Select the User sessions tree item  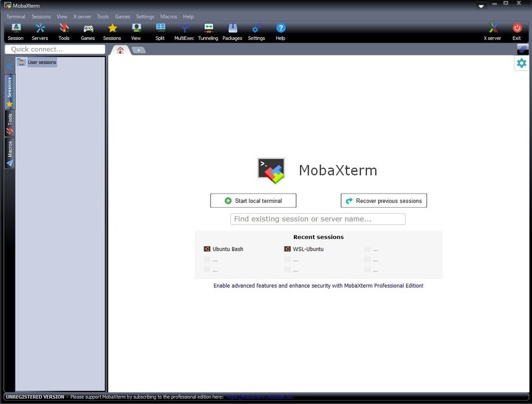pos(42,62)
